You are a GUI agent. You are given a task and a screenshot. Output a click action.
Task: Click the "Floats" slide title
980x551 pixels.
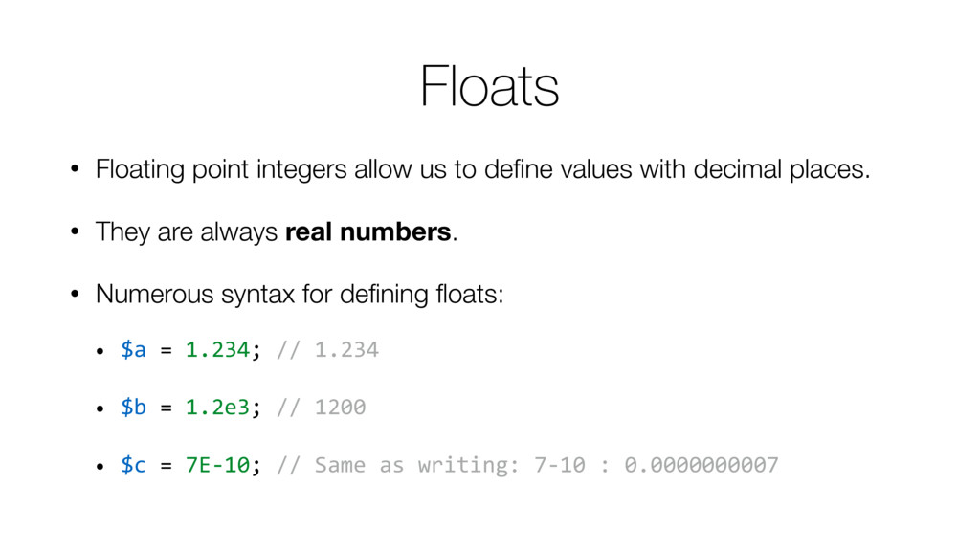pyautogui.click(x=489, y=85)
